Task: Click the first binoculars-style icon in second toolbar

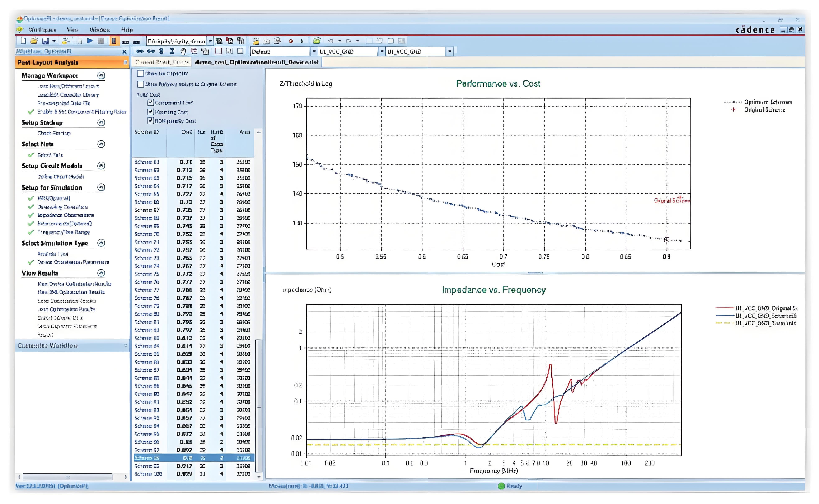Action: pos(140,51)
